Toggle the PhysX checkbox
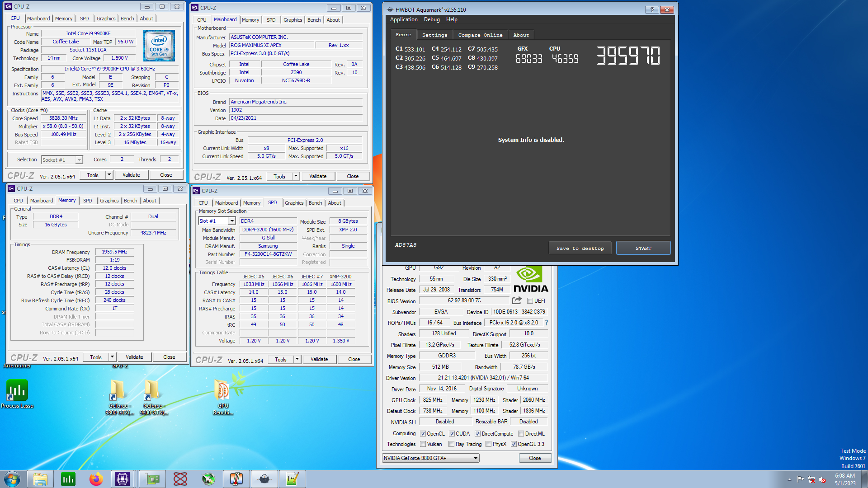 [488, 444]
